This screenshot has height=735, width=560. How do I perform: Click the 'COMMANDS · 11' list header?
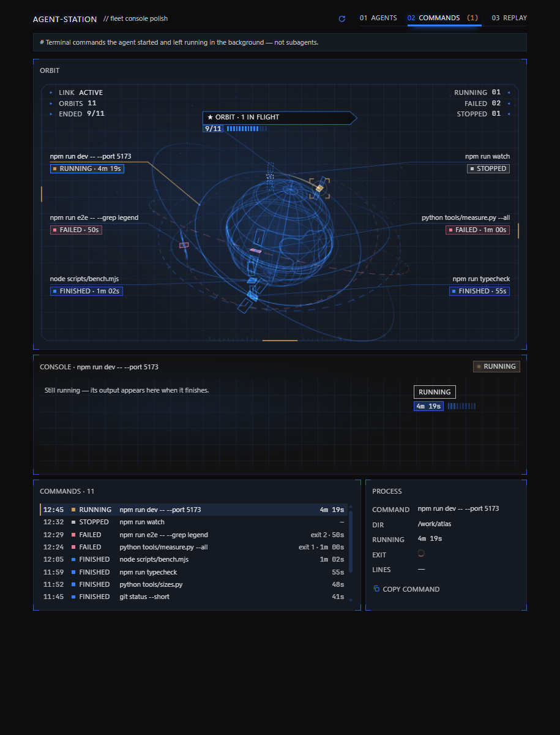tap(67, 491)
